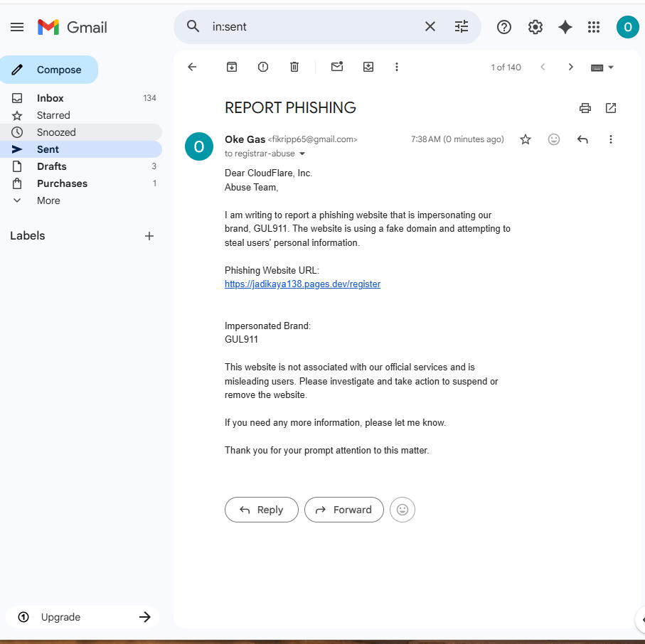Click the Compose button
The height and width of the screenshot is (644, 645).
tap(49, 70)
